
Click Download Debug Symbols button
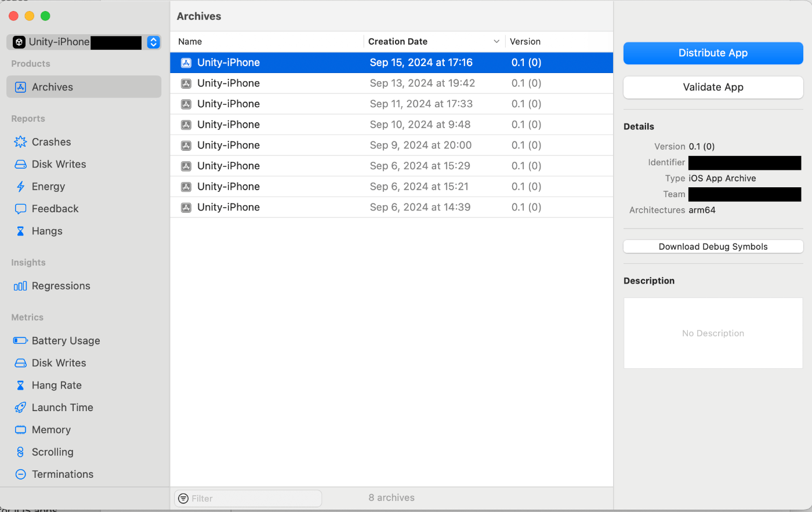tap(713, 246)
